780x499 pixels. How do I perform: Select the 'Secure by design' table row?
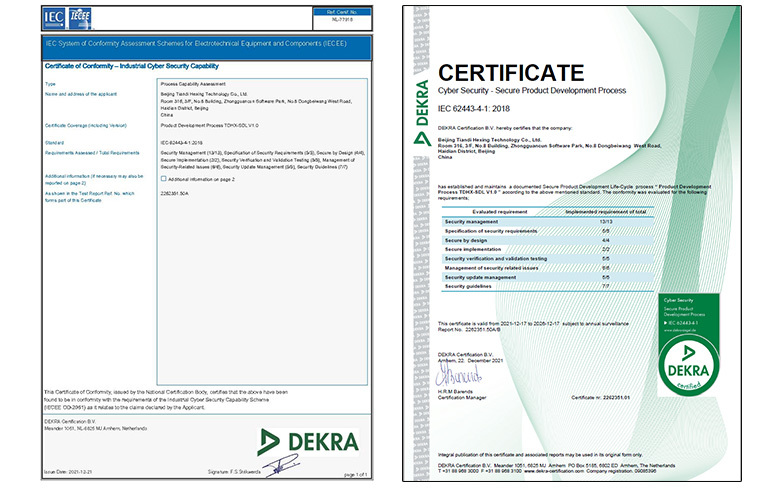(x=548, y=240)
